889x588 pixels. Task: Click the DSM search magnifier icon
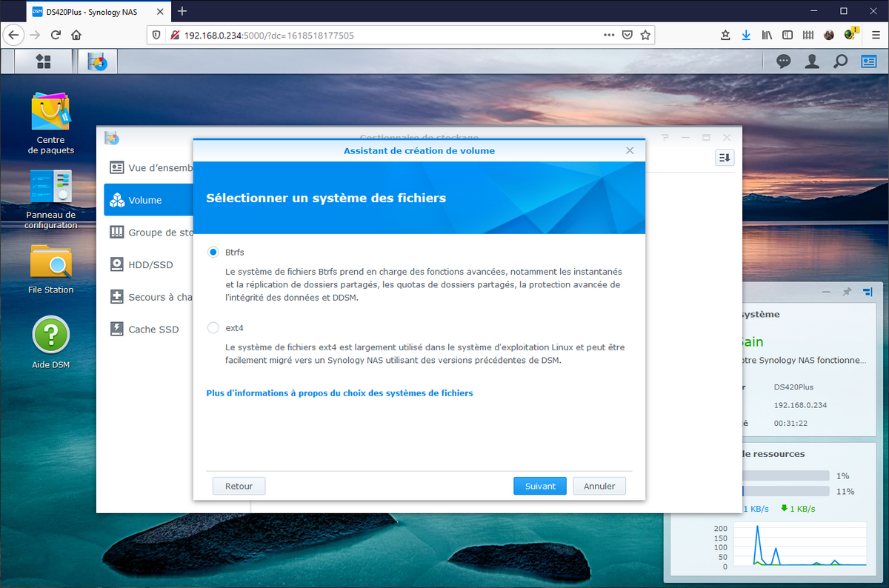click(x=840, y=61)
